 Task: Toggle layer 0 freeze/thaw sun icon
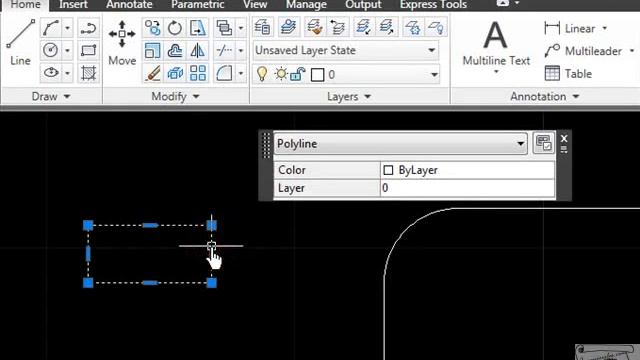(x=281, y=74)
